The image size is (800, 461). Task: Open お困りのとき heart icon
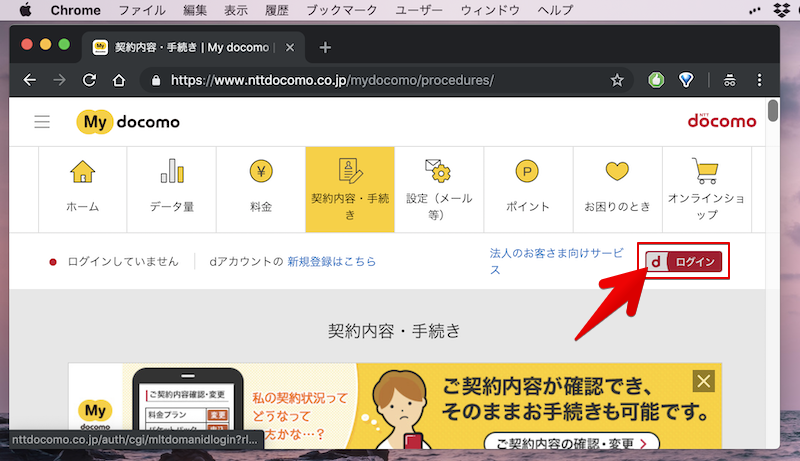coord(617,172)
